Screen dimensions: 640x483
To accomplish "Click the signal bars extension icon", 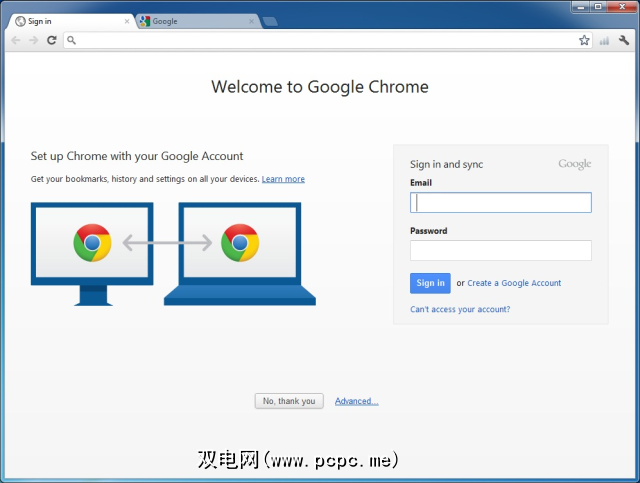I will pos(604,40).
